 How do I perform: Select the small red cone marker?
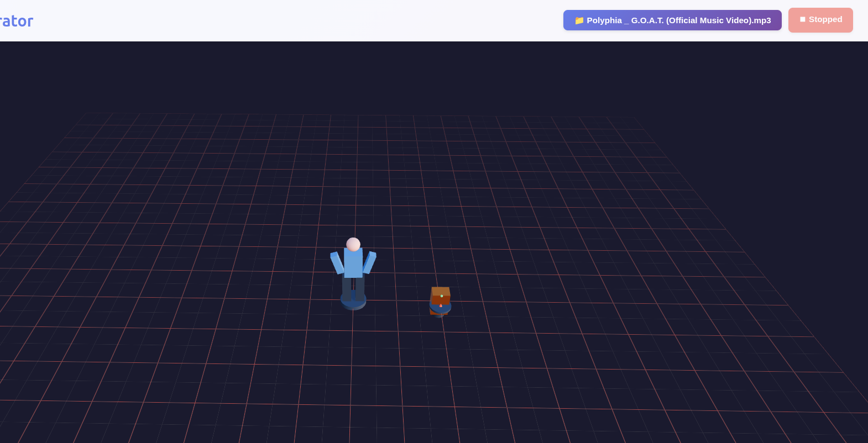click(x=441, y=305)
